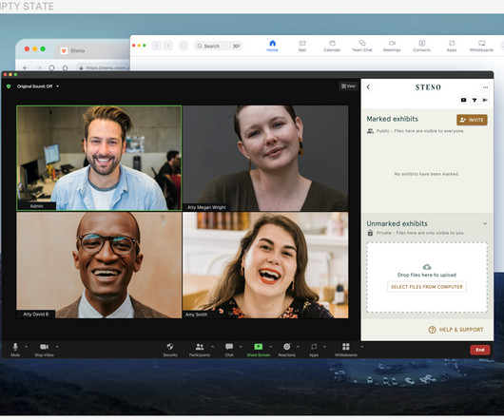This screenshot has width=504, height=420.
Task: Click Steno panel filter icon
Action: tap(475, 100)
